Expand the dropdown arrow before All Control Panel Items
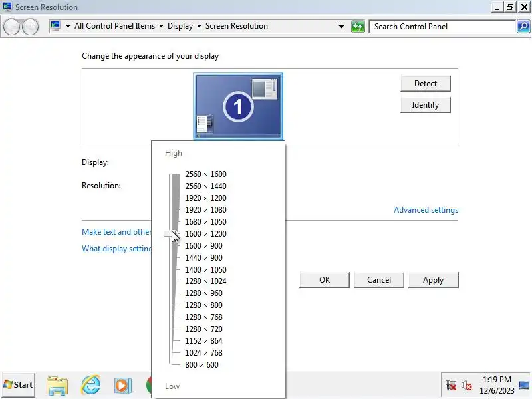Viewport: 532px width, 399px height. coord(68,26)
